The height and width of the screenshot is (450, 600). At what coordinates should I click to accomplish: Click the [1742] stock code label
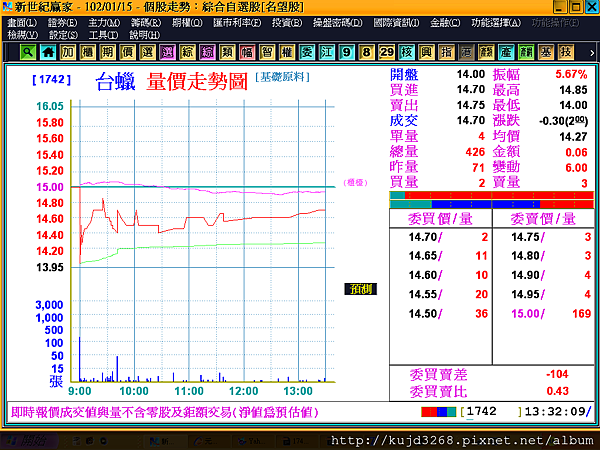point(52,79)
